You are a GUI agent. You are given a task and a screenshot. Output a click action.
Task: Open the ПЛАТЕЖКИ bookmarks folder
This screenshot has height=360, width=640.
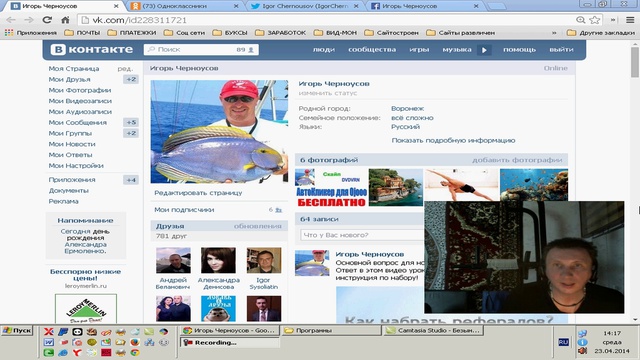coord(132,33)
